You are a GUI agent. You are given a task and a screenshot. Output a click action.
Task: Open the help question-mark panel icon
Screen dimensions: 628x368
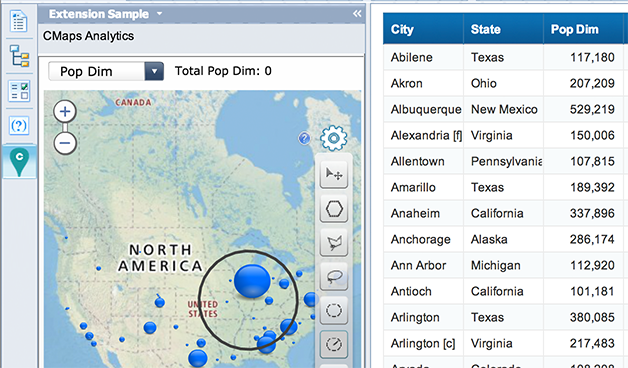[19, 126]
